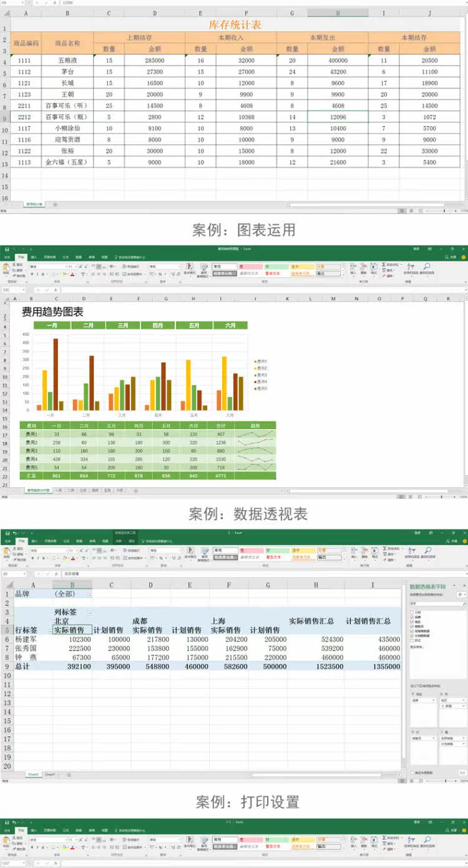This screenshot has height=868, width=468.
Task: Click AutoSum icon in 费用趋势图表 workbook ribbon
Action: tap(384, 264)
